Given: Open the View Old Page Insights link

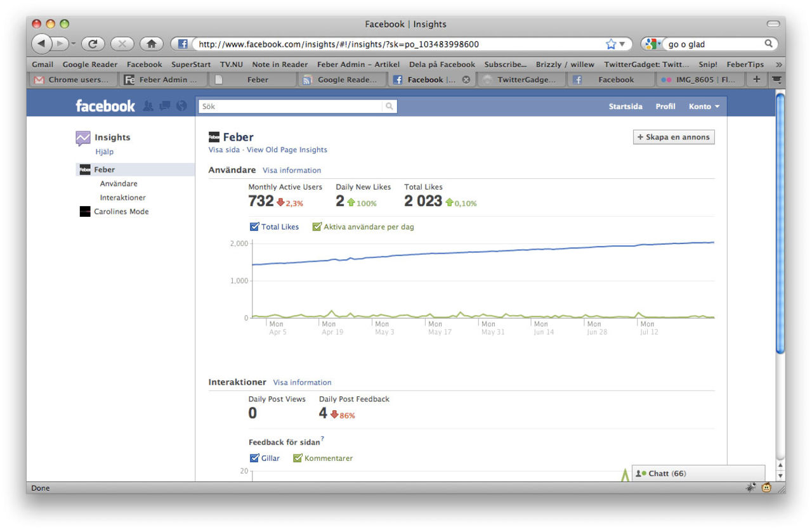Looking at the screenshot, I should (x=287, y=150).
